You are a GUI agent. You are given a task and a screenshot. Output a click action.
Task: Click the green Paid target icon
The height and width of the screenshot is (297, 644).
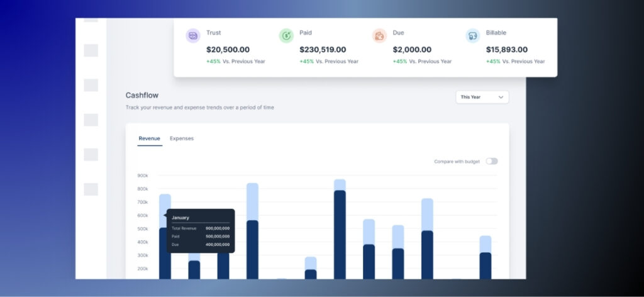pos(286,36)
